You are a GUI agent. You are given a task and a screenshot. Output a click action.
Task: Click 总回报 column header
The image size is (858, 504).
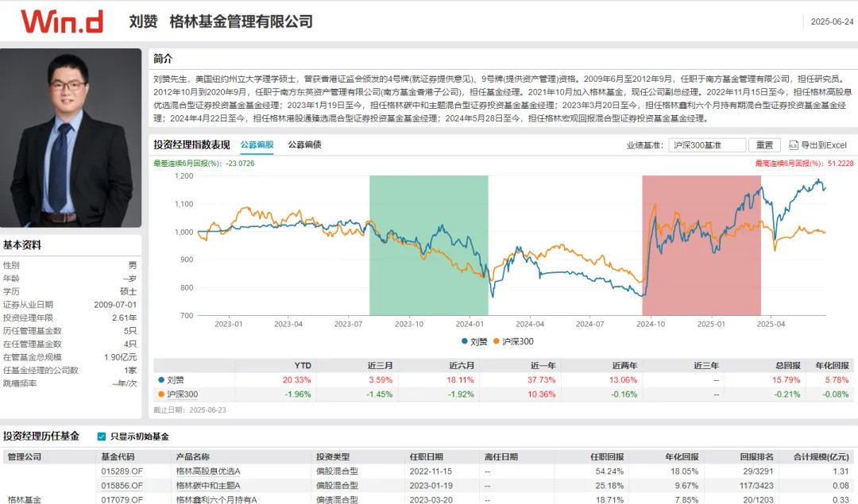click(x=788, y=366)
